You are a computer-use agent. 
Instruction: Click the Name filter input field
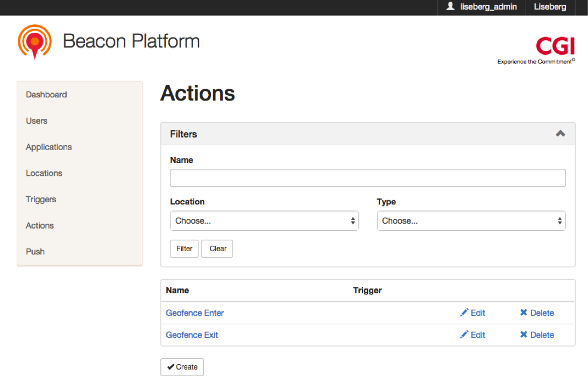(x=368, y=178)
